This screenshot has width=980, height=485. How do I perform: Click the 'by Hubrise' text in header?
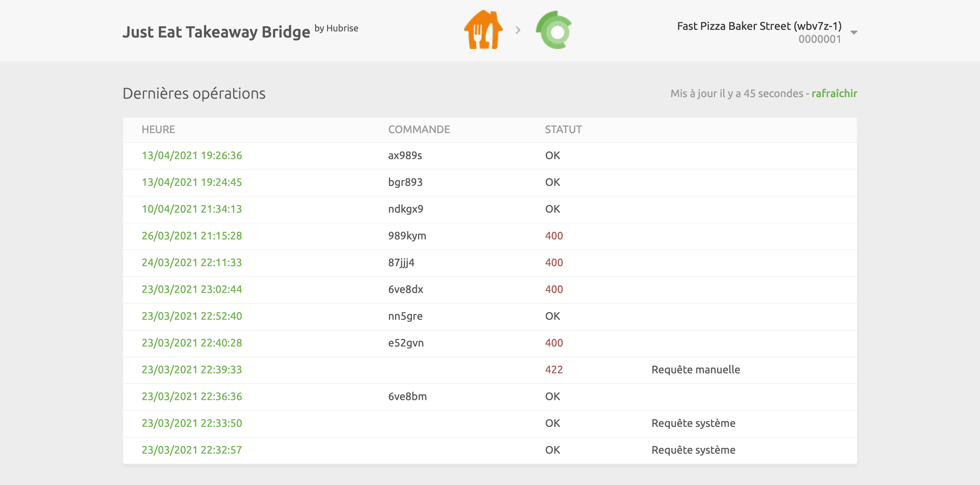tap(336, 28)
